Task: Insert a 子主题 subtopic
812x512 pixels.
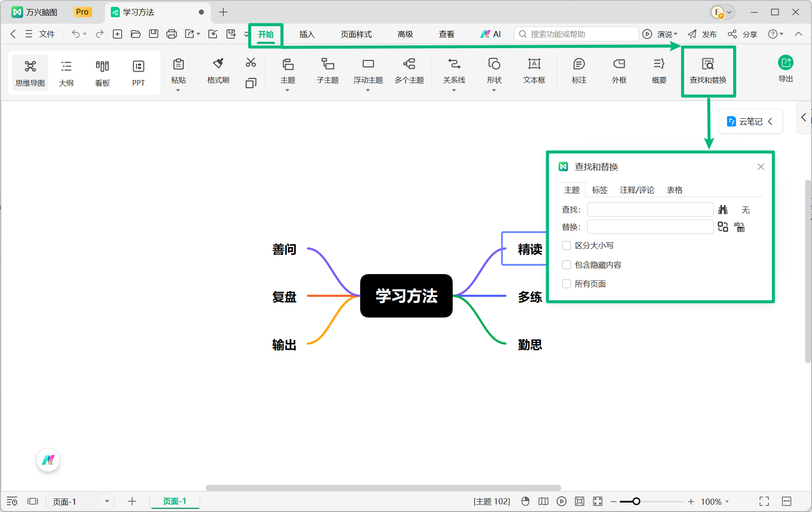Action: click(328, 71)
